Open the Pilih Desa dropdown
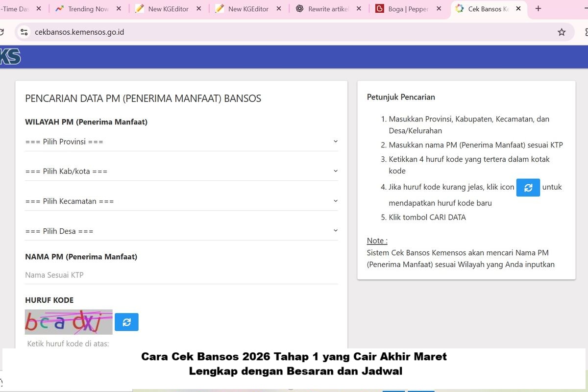 click(x=181, y=231)
